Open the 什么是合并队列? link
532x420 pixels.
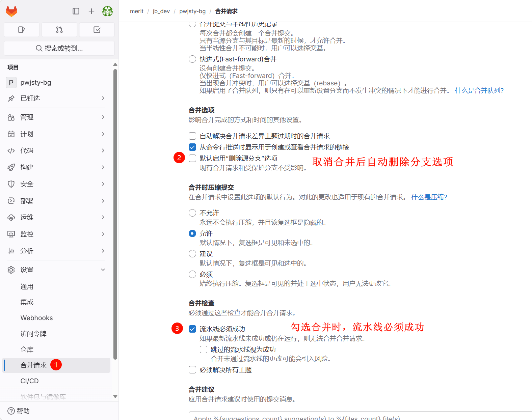479,90
